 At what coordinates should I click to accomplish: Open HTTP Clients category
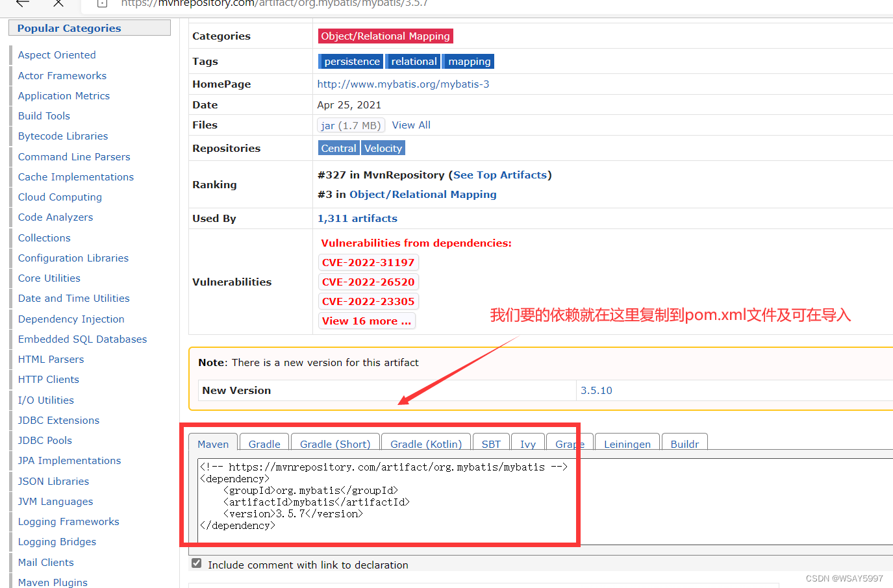(49, 380)
